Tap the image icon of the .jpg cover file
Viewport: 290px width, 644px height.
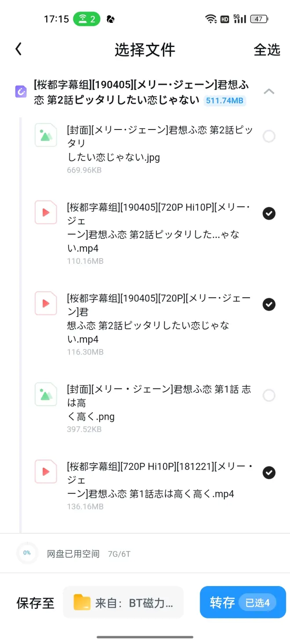[x=46, y=135]
